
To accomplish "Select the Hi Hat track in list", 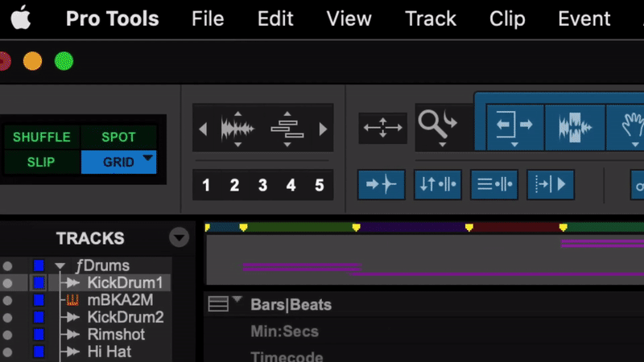I will click(109, 352).
